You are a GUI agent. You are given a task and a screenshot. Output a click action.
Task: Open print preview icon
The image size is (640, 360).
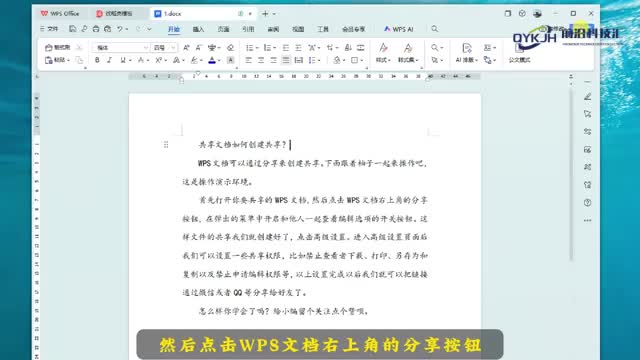[x=108, y=29]
